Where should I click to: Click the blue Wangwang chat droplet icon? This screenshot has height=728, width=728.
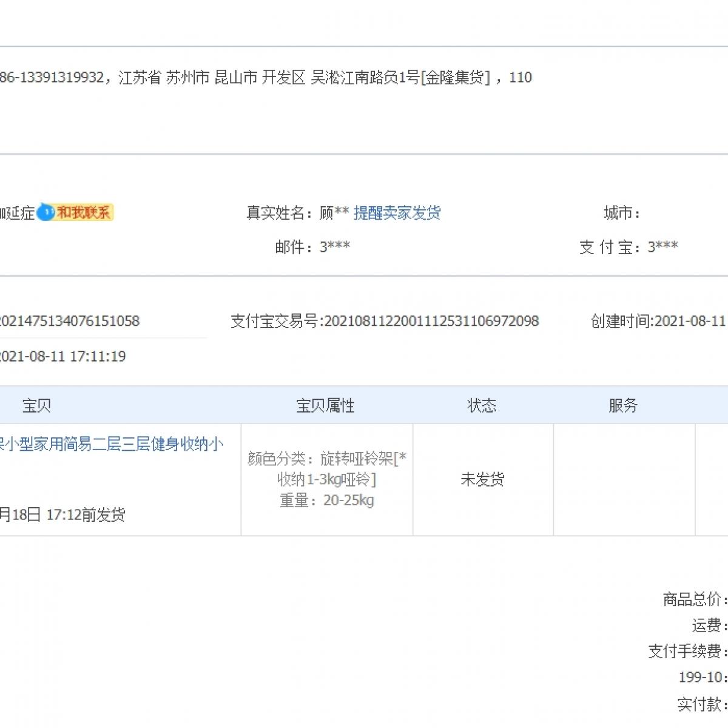[45, 212]
